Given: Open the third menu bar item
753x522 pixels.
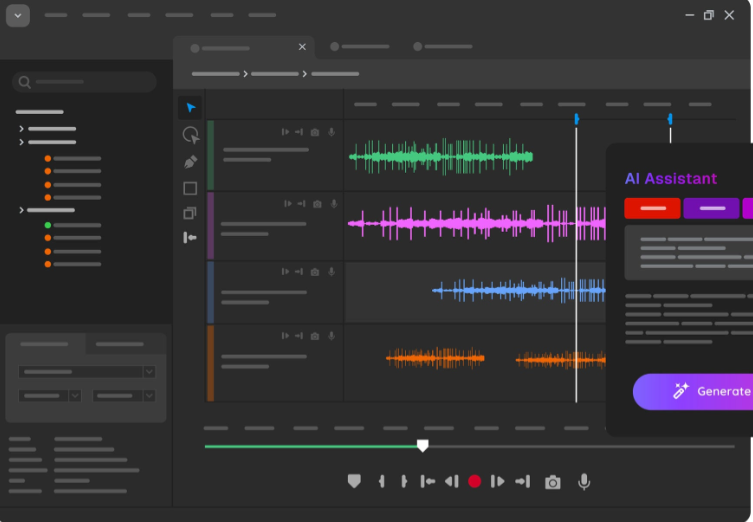Looking at the screenshot, I should (x=139, y=15).
